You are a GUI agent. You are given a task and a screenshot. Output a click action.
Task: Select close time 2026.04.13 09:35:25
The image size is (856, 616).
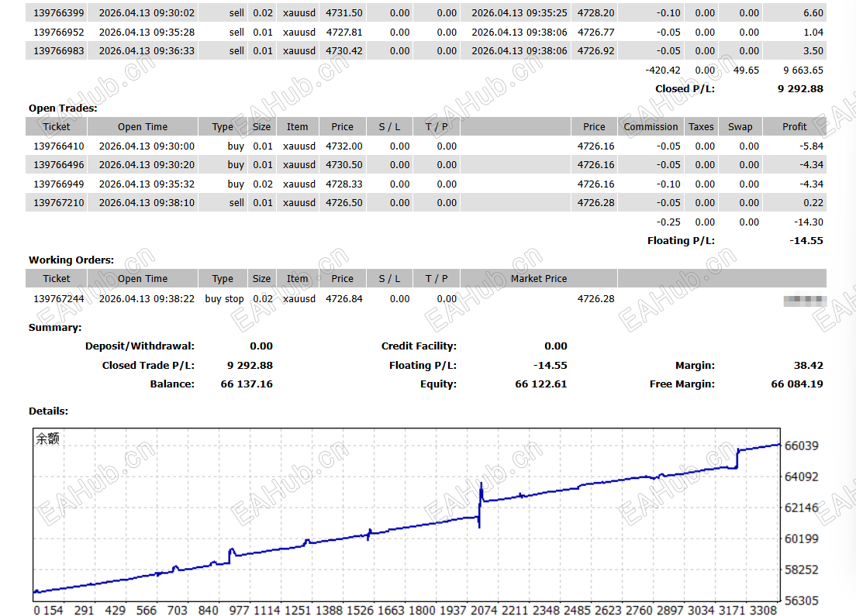519,12
